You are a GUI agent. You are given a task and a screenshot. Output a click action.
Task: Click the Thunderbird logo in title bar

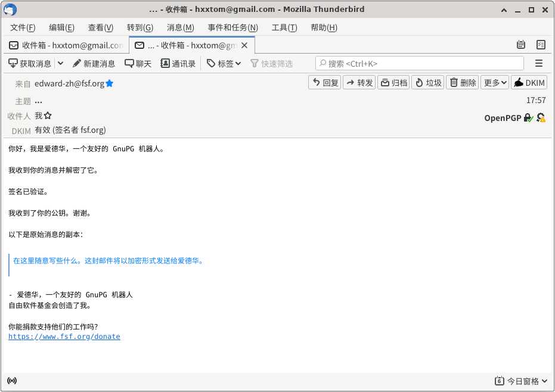pos(10,10)
